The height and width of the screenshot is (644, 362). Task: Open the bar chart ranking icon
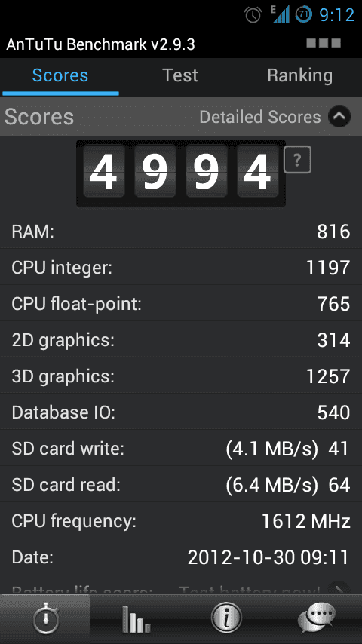(x=136, y=619)
